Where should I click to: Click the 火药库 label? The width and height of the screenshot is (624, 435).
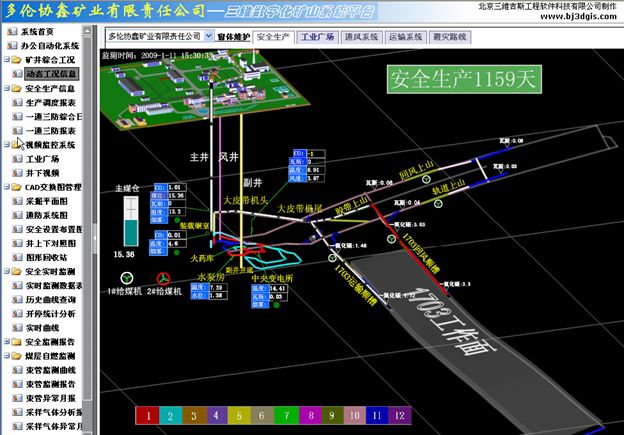(x=202, y=258)
